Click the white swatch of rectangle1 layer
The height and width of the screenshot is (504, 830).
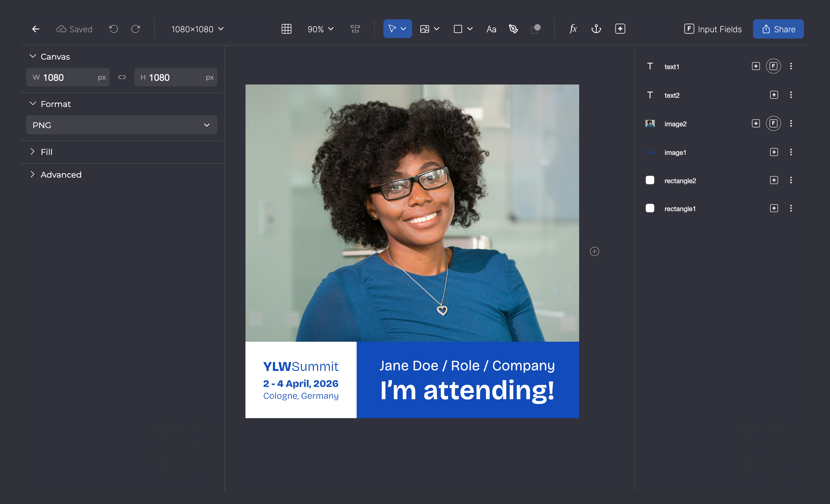650,208
